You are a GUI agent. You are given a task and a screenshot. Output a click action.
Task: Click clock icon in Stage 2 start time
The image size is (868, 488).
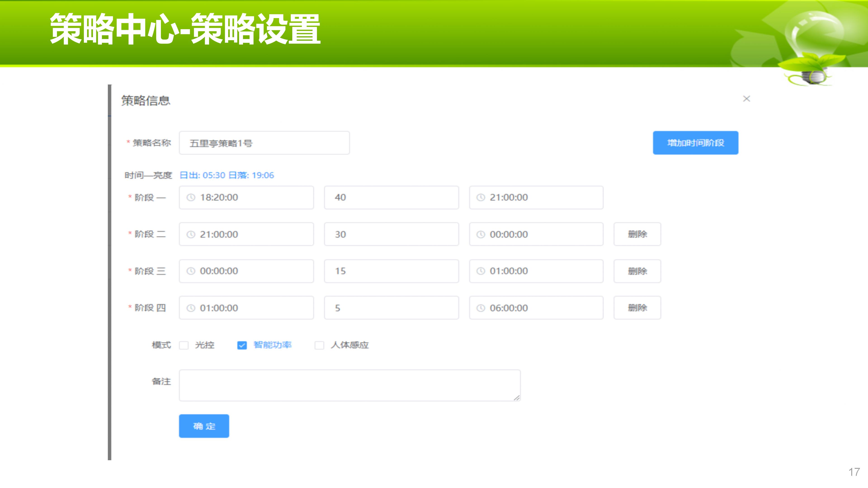[191, 235]
